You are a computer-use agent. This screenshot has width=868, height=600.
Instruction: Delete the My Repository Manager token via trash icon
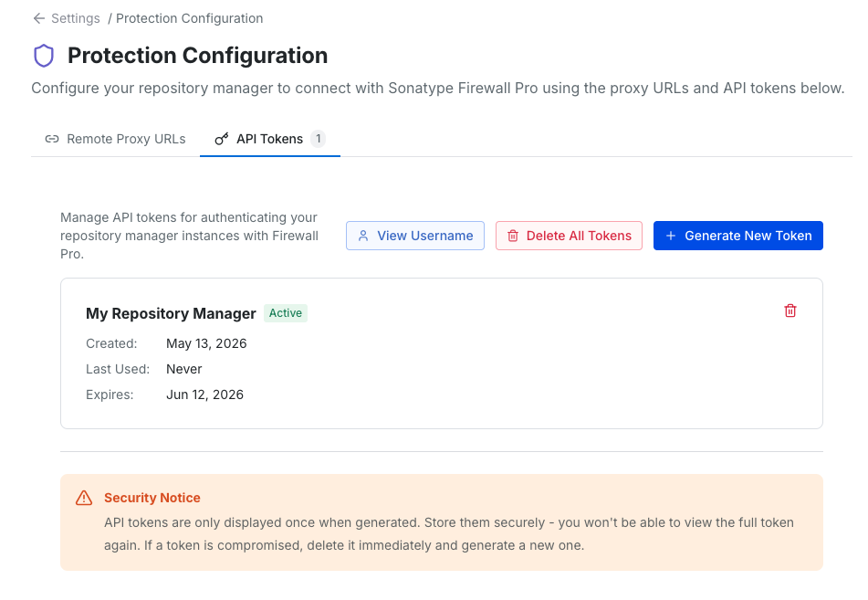click(790, 311)
